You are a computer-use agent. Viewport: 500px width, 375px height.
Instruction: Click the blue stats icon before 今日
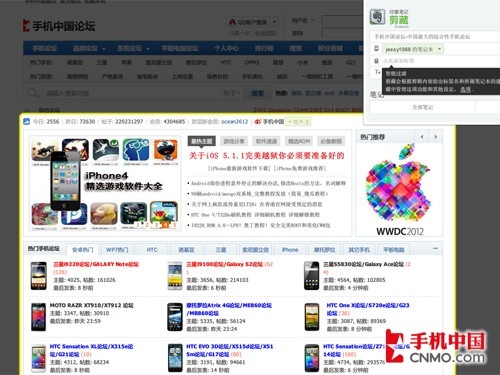(x=27, y=122)
